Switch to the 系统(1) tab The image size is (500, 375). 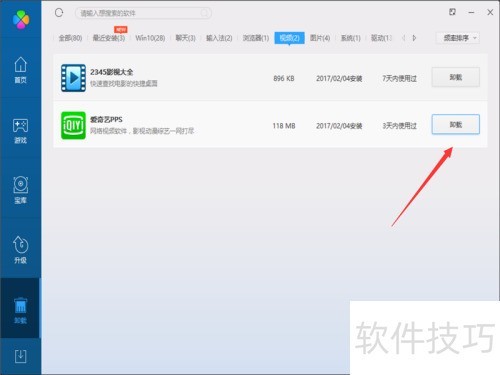coord(350,38)
